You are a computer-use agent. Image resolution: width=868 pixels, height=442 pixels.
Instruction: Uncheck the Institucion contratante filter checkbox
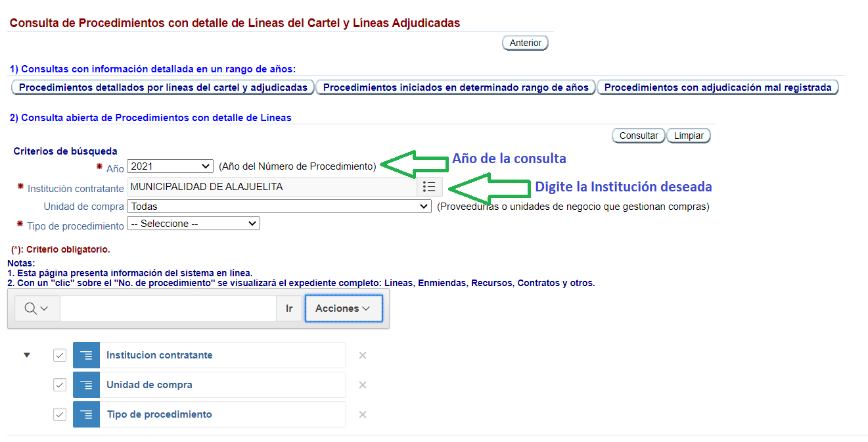pyautogui.click(x=60, y=355)
